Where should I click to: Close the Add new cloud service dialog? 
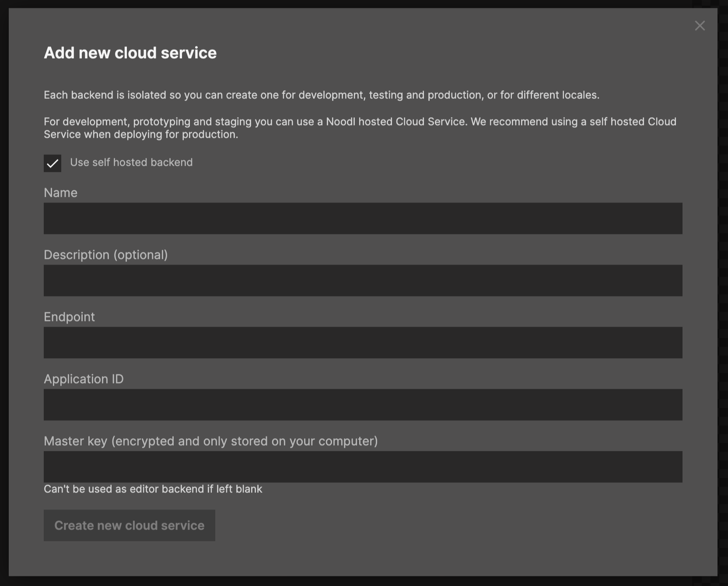700,26
